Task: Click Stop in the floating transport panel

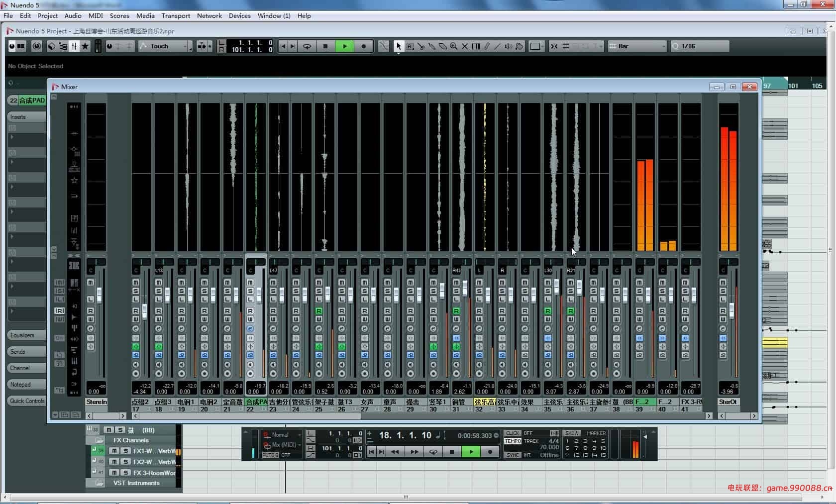Action: tap(452, 452)
